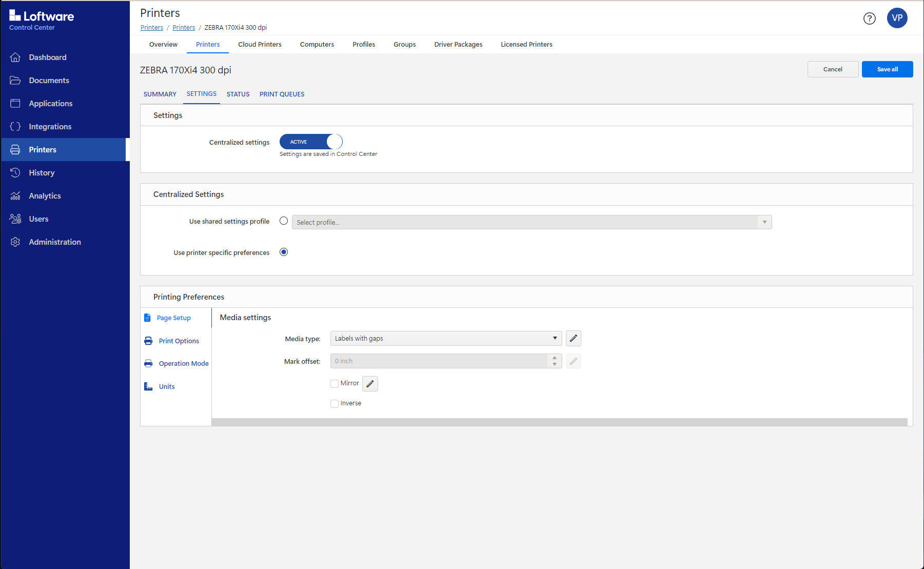Click the pencil icon next to Media type
Viewport: 924px width, 569px height.
pyautogui.click(x=573, y=339)
